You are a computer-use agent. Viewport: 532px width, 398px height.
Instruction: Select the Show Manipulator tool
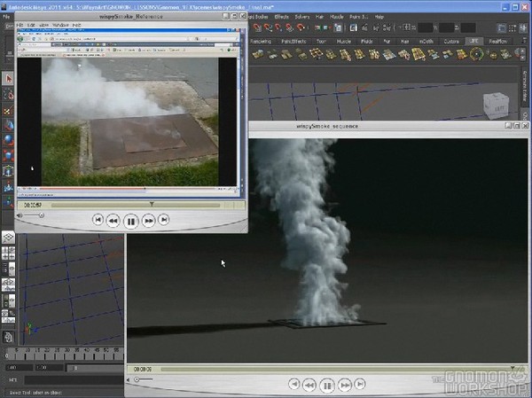(x=8, y=202)
